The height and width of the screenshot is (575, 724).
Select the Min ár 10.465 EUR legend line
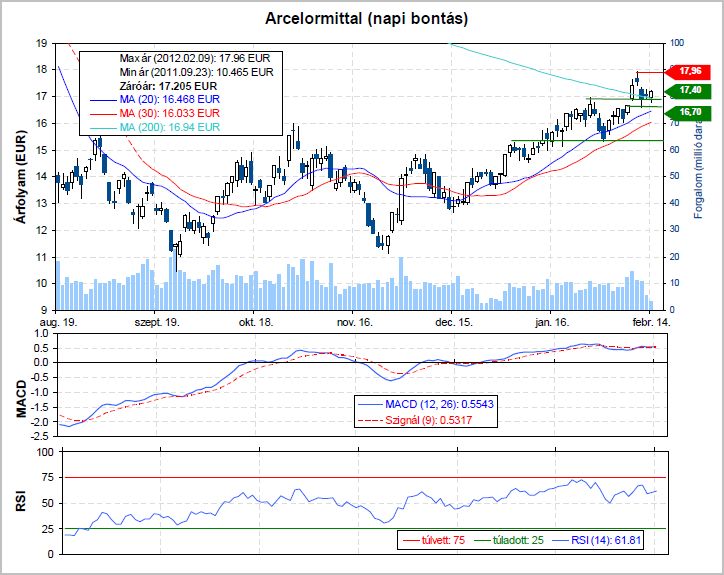coord(196,72)
